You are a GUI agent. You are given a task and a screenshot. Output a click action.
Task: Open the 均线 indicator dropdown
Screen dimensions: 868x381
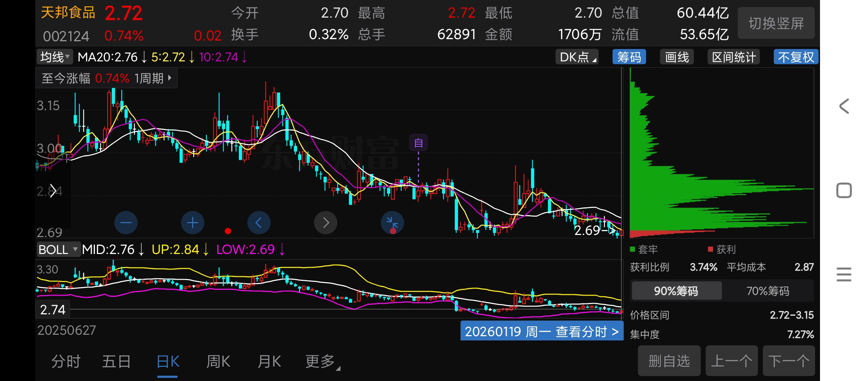(x=55, y=57)
